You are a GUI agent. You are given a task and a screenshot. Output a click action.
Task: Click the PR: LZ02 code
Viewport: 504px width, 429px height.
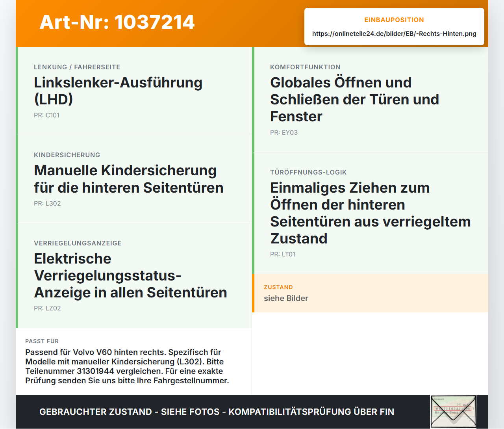click(x=47, y=308)
